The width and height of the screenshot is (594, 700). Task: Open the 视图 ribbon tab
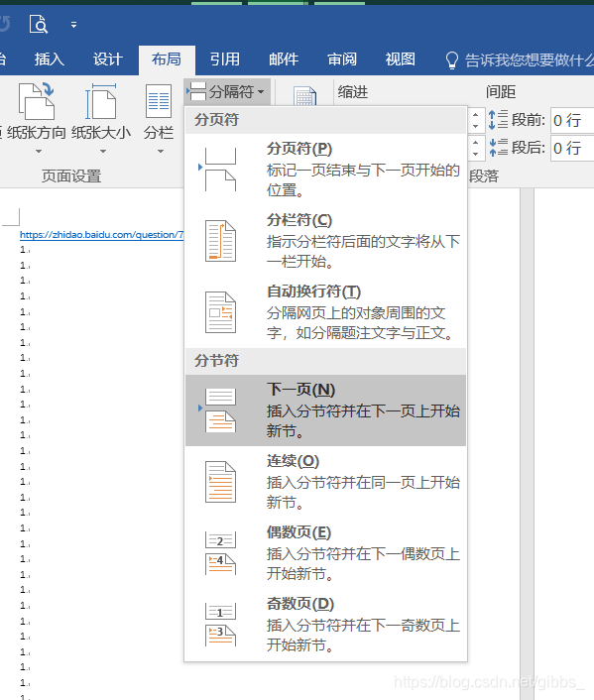401,58
